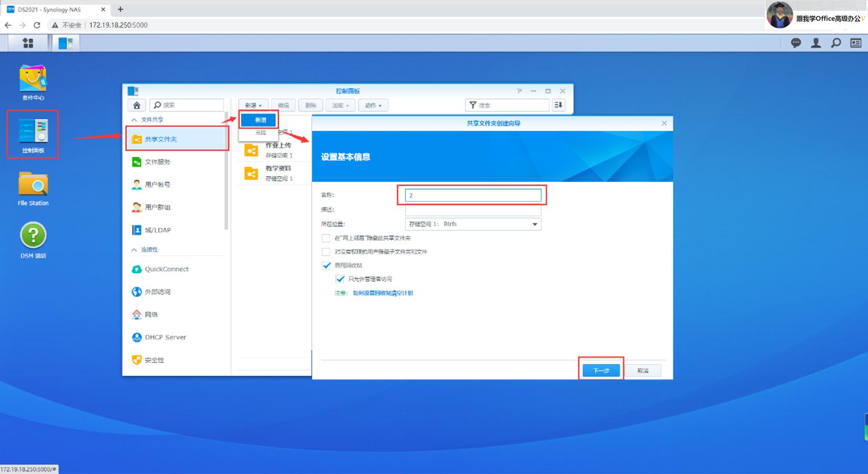Click Control Panel icon in DSM taskbar
Screen dimensions: 868x474
click(x=66, y=43)
